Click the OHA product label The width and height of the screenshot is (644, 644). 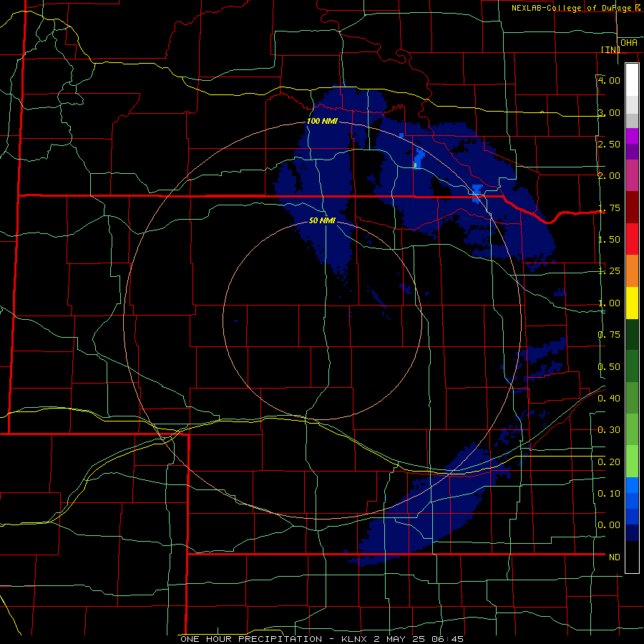click(x=629, y=43)
